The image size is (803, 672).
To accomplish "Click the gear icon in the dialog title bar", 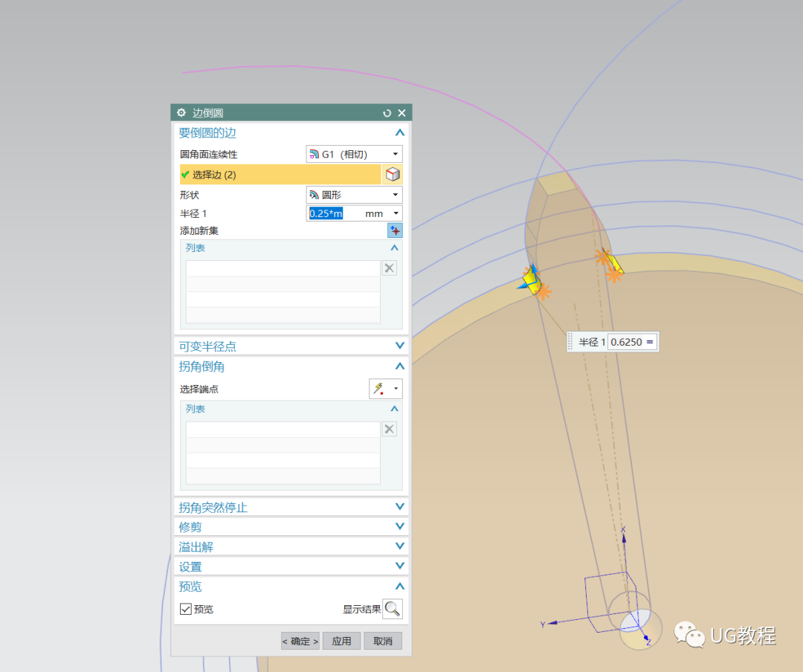I will (181, 113).
